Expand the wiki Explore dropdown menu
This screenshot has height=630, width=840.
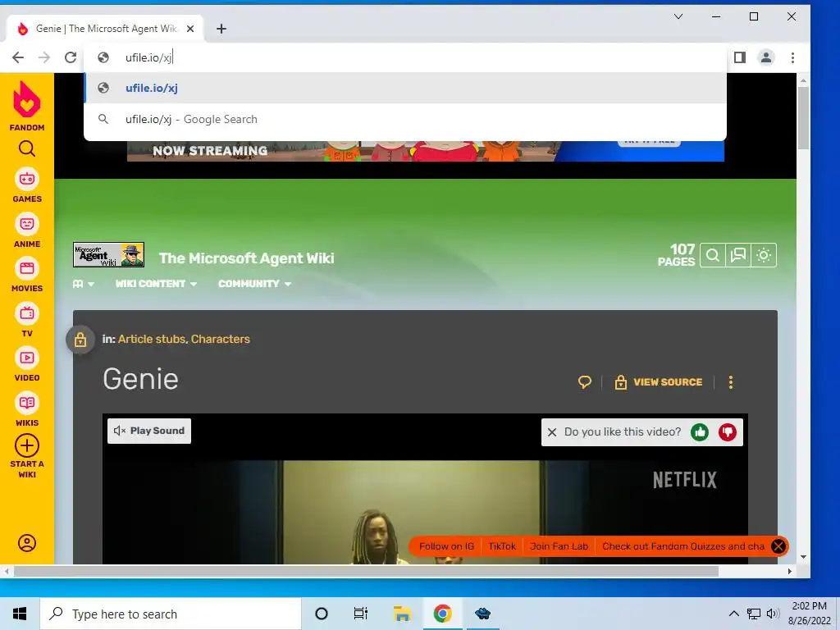pos(84,284)
